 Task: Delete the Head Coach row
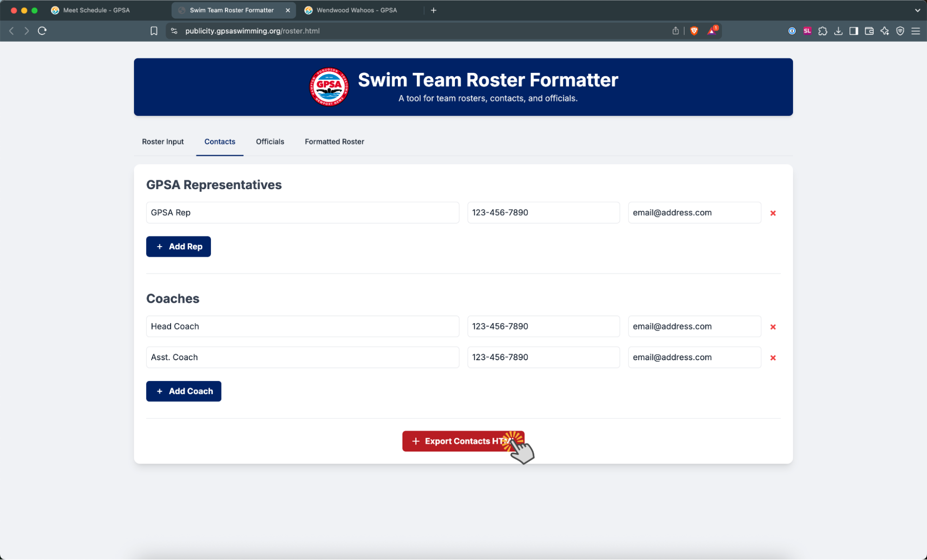773,327
